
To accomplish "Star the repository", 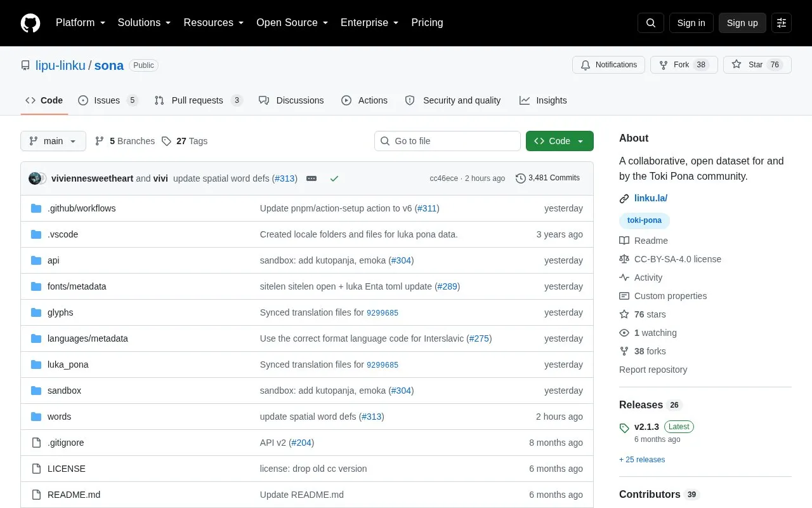I will pyautogui.click(x=757, y=65).
